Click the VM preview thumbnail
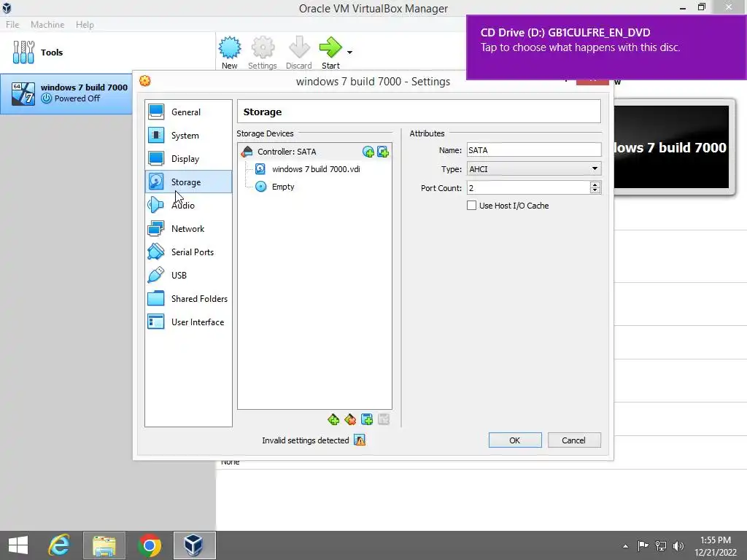The image size is (747, 560). (671, 147)
